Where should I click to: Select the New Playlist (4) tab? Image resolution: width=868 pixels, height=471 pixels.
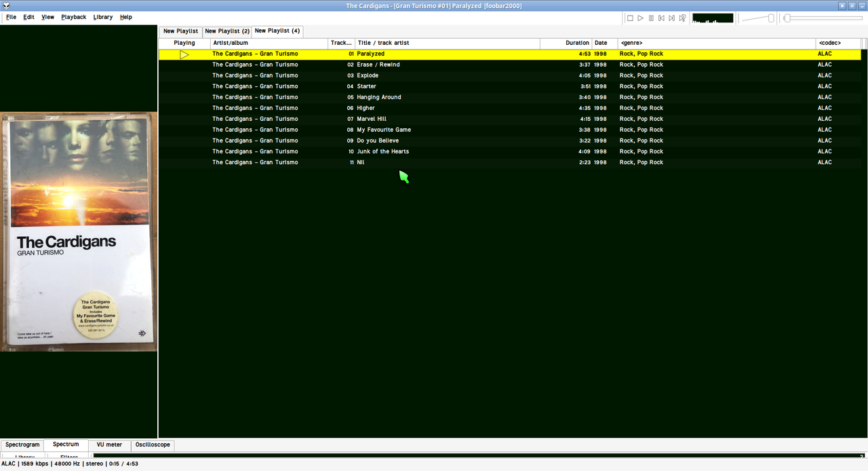tap(277, 31)
